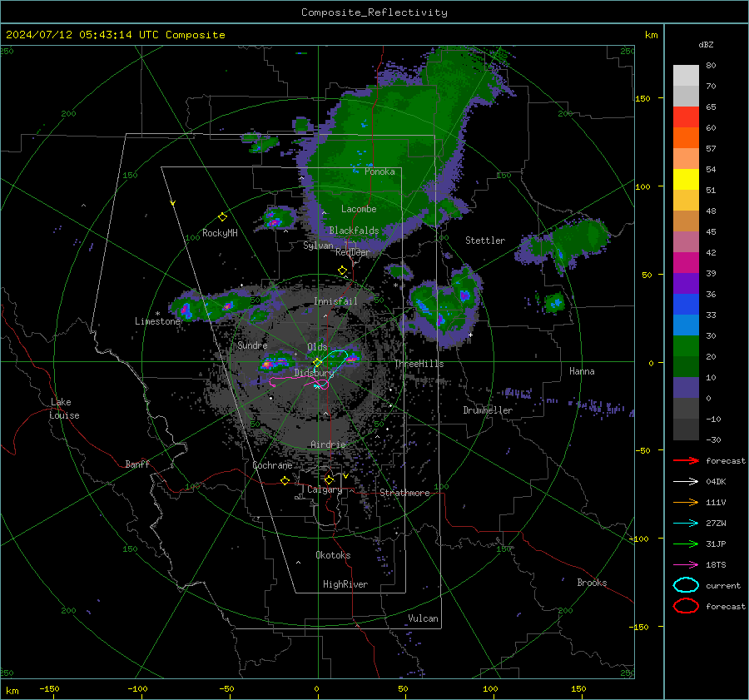Pick the magenta swatch in dBZ scale
Image resolution: width=749 pixels, height=700 pixels.
click(686, 263)
